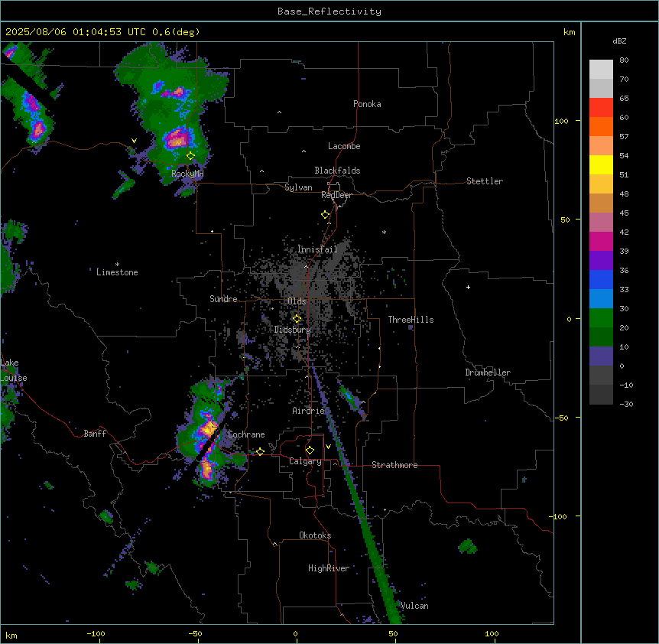Click the asterisk marker east of Innisfail
This screenshot has height=644, width=659.
pyautogui.click(x=384, y=232)
